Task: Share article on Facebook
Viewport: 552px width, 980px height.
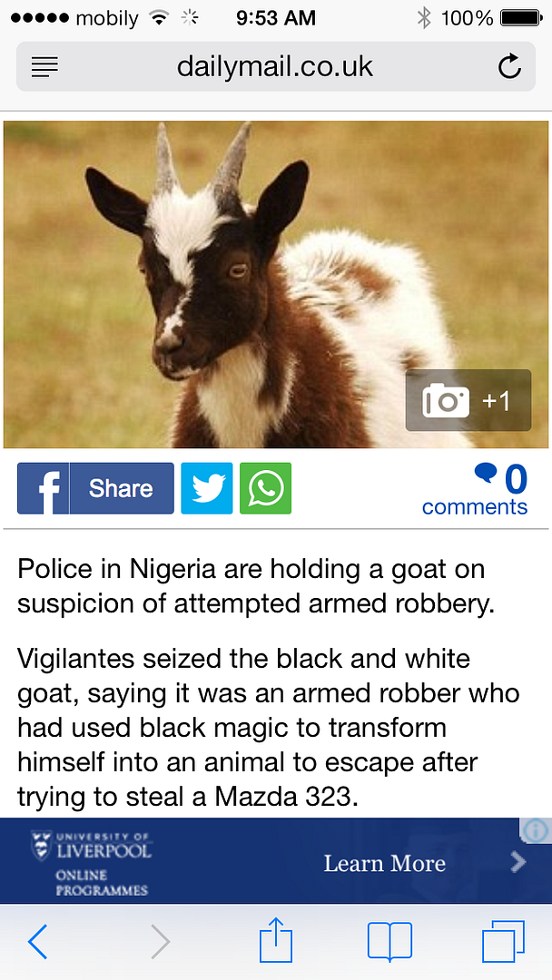Action: [x=95, y=488]
